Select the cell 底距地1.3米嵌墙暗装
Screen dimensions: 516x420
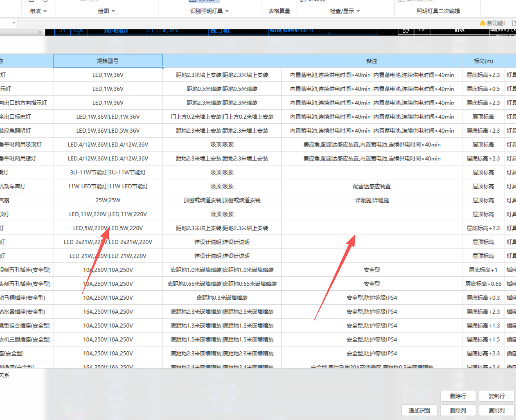click(222, 326)
